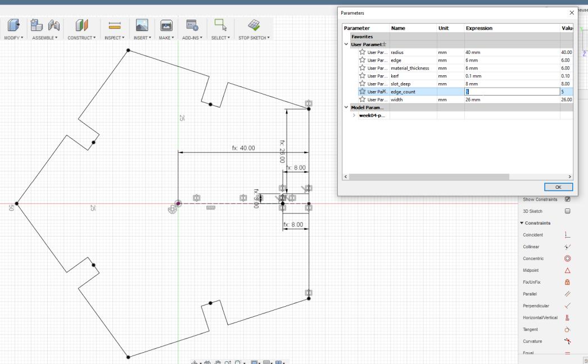Apply the Midpoint constraint

[x=567, y=270]
